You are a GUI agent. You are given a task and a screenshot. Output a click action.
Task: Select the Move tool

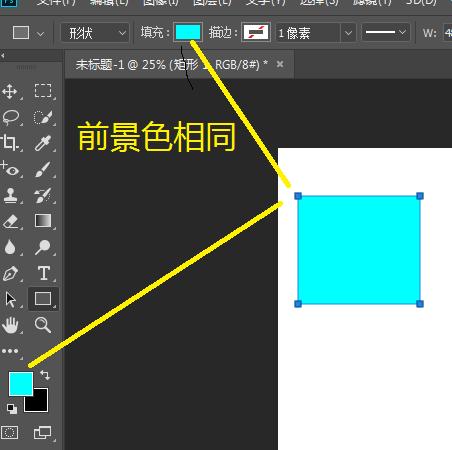pyautogui.click(x=10, y=91)
